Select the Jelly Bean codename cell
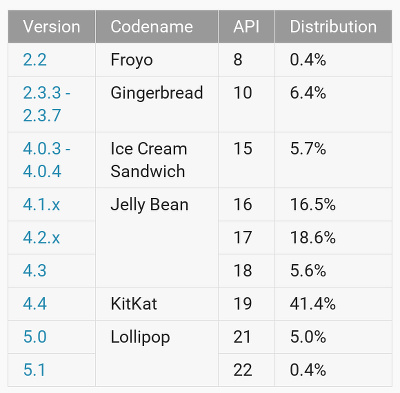The image size is (400, 393). [x=157, y=238]
